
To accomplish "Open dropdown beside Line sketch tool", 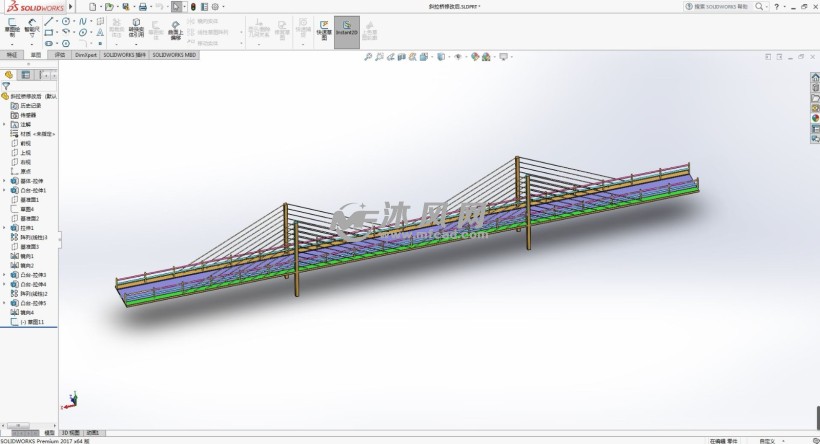I will (57, 21).
